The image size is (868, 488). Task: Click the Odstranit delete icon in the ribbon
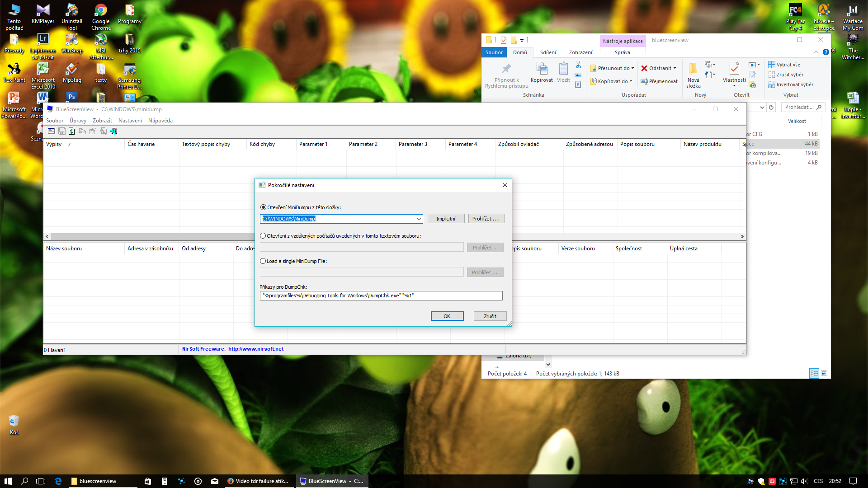(x=644, y=68)
